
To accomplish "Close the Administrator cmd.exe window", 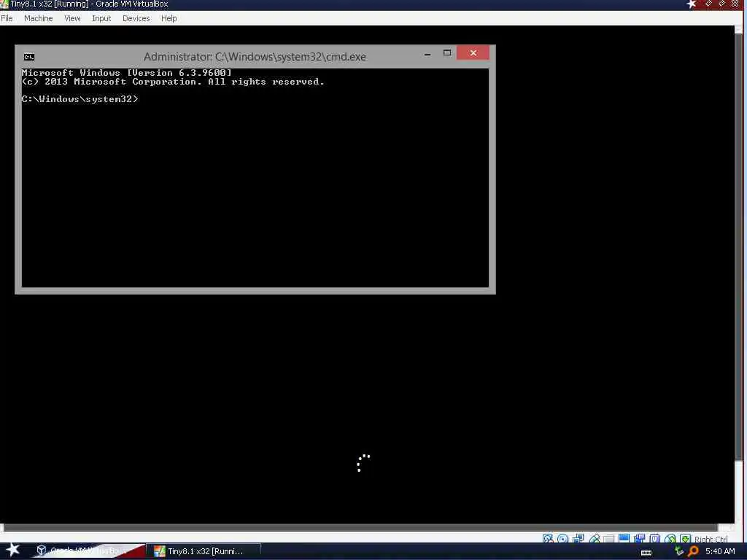I will click(x=473, y=52).
